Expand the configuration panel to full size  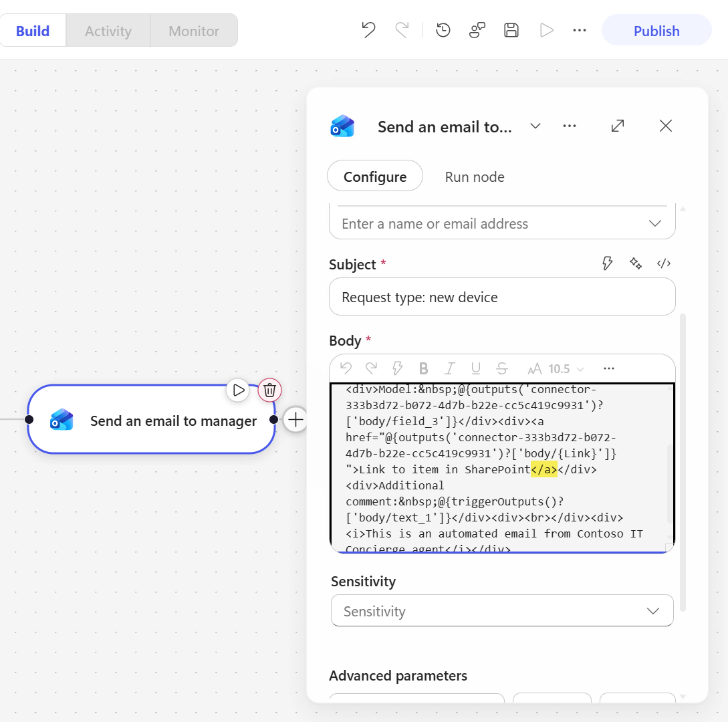point(618,126)
